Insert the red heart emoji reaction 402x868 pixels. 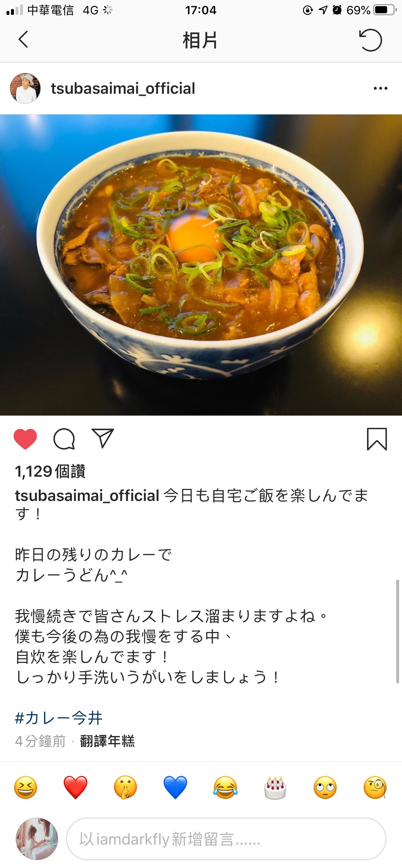click(x=75, y=788)
